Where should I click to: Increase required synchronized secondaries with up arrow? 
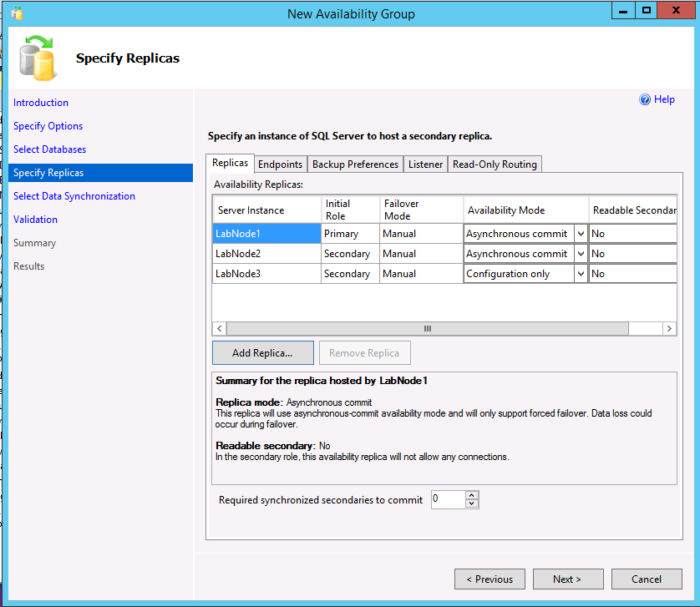[x=472, y=495]
